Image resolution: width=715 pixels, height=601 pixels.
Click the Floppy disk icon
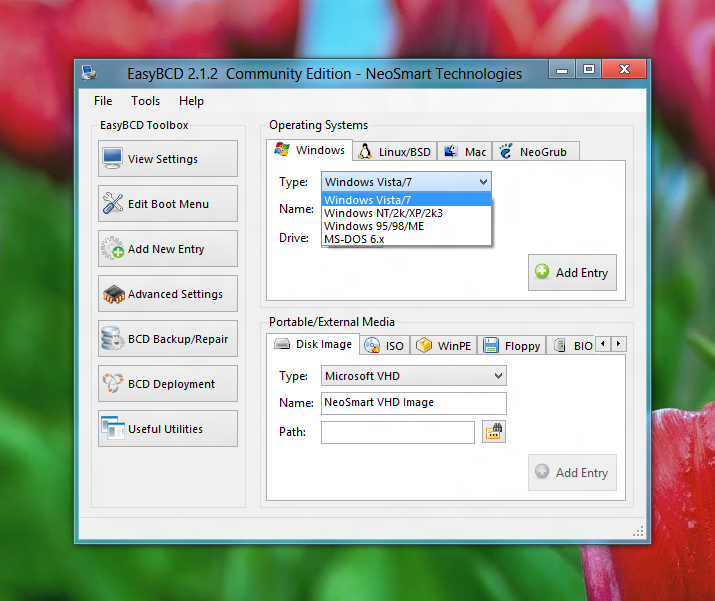click(491, 345)
